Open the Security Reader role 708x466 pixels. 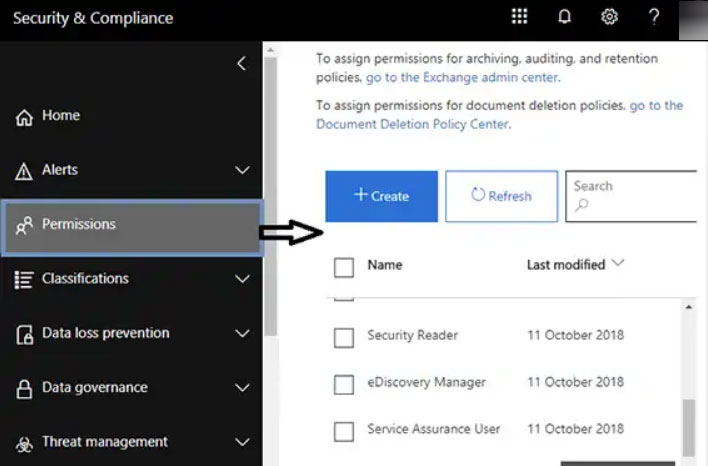pos(412,336)
